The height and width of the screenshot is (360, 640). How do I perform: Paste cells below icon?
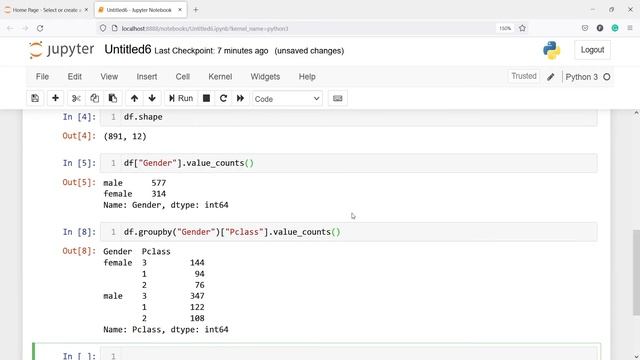coord(113,98)
